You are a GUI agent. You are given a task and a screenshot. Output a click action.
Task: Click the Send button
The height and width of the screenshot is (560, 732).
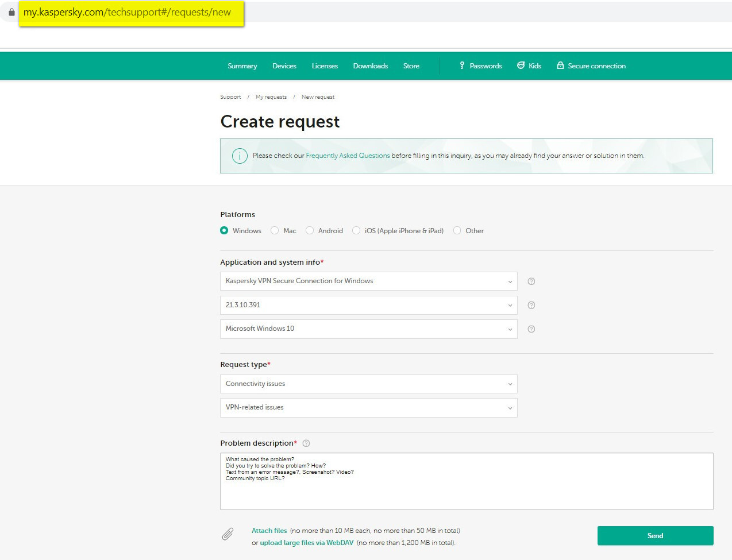point(656,535)
